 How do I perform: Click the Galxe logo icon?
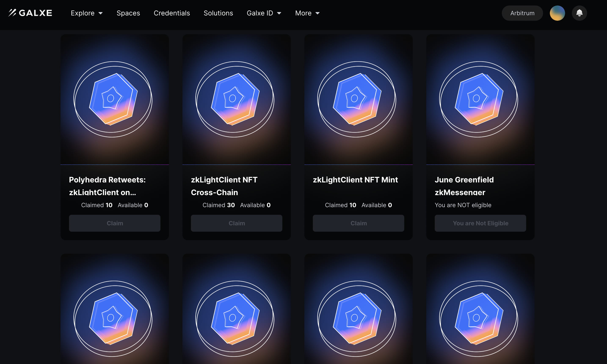12,13
